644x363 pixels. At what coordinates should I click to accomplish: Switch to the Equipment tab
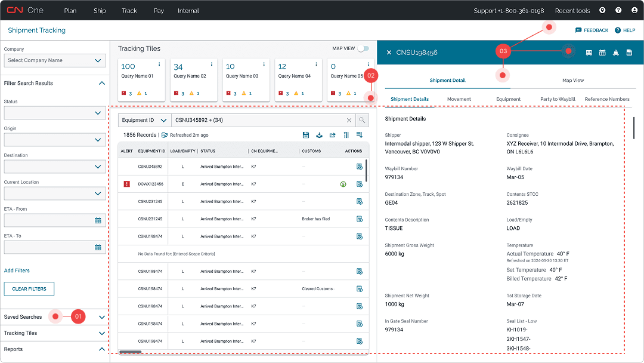pyautogui.click(x=508, y=99)
